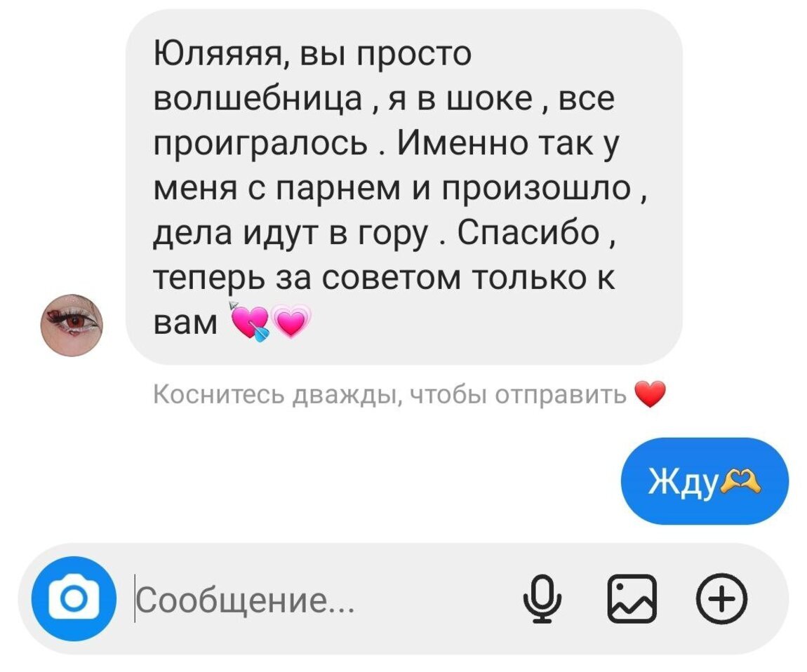The height and width of the screenshot is (672, 807).
Task: Open the sender's eye avatar profile picture
Action: [x=72, y=325]
